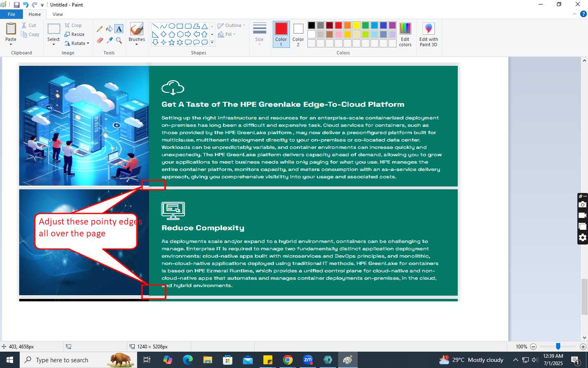Viewport: 588px width, 368px height.
Task: Click the vertical scrollbar thumb
Action: click(x=584, y=297)
